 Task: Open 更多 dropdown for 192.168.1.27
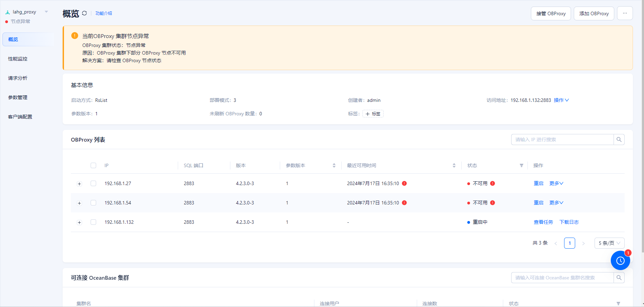pos(556,183)
